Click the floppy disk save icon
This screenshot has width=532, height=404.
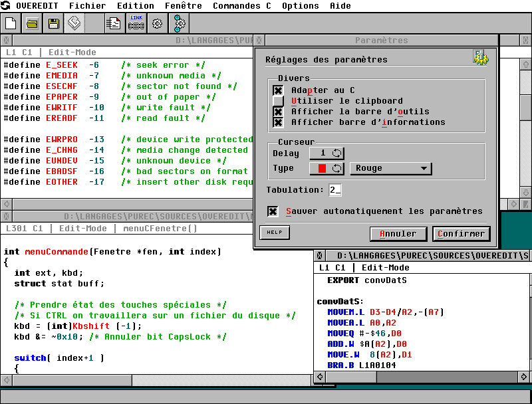tap(53, 24)
